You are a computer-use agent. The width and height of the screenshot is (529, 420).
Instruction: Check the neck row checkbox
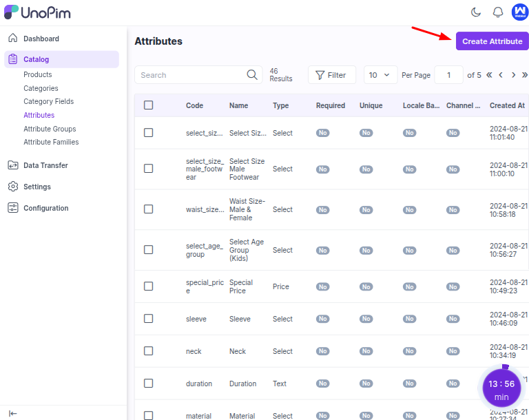pos(149,351)
